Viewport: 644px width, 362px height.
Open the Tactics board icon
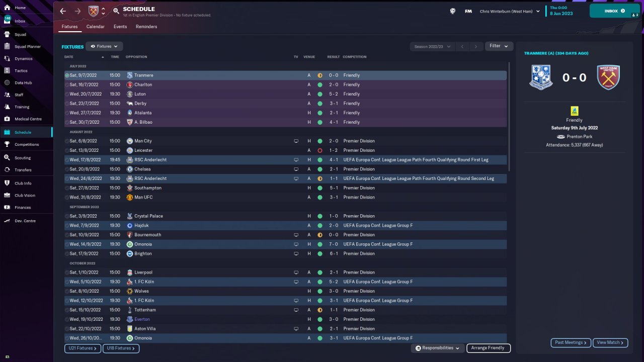7,71
